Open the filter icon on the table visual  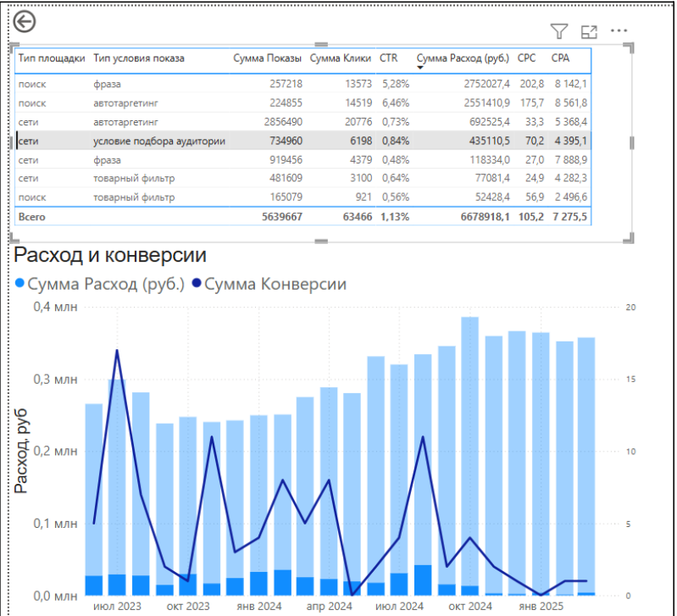[558, 31]
